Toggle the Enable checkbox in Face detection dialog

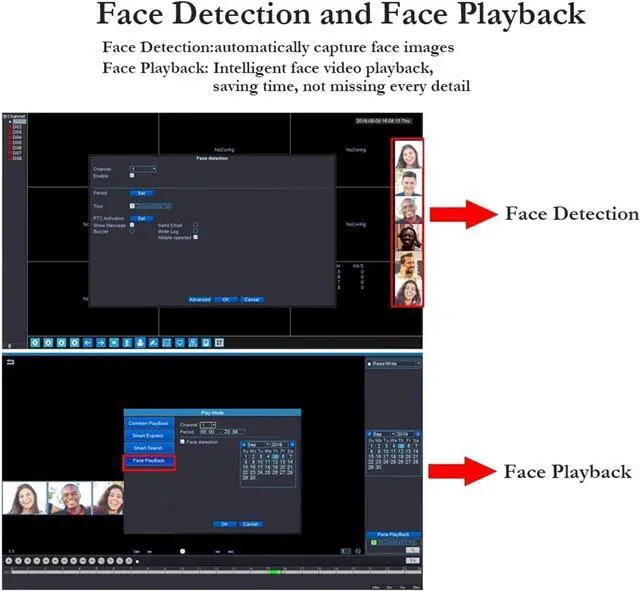coord(133,176)
